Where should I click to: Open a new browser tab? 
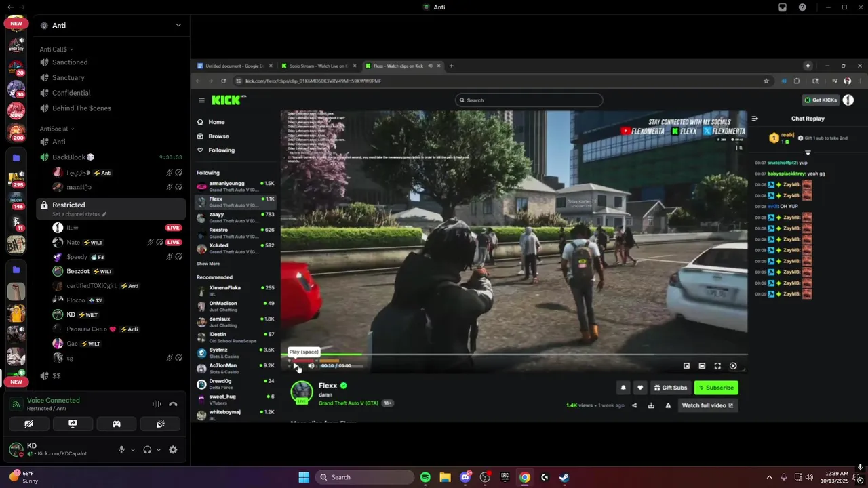[451, 66]
